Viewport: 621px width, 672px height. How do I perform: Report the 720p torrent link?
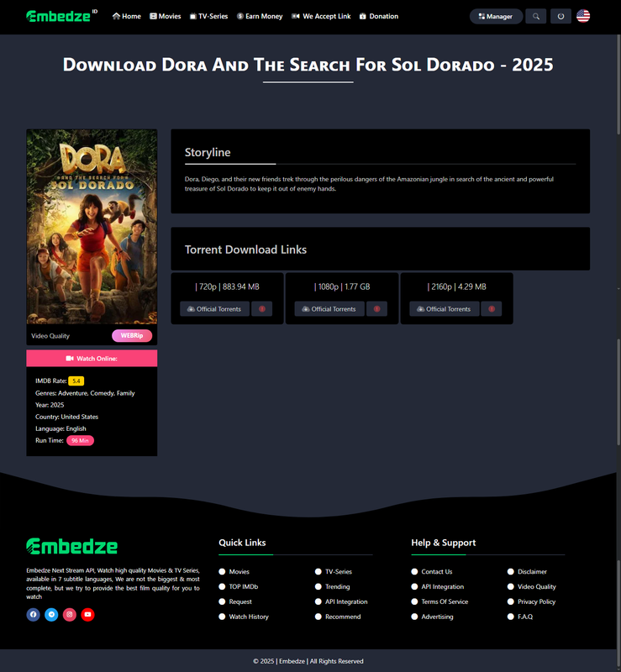[261, 309]
